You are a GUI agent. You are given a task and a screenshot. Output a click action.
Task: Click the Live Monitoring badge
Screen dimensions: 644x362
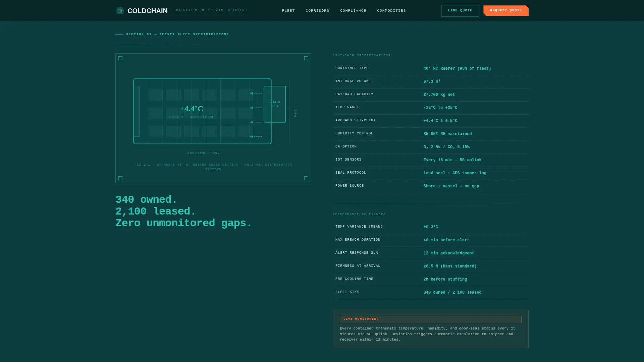coord(430,319)
